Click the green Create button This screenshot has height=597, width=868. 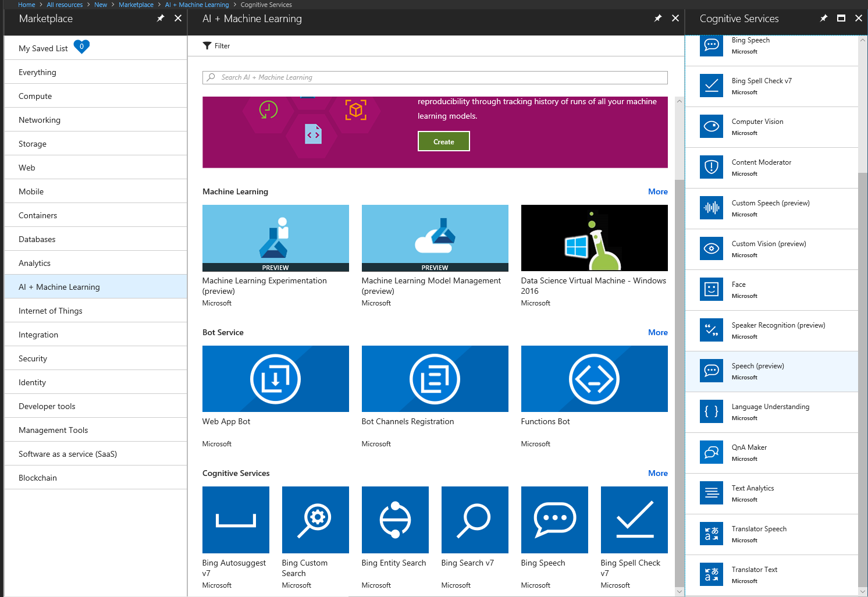click(444, 141)
